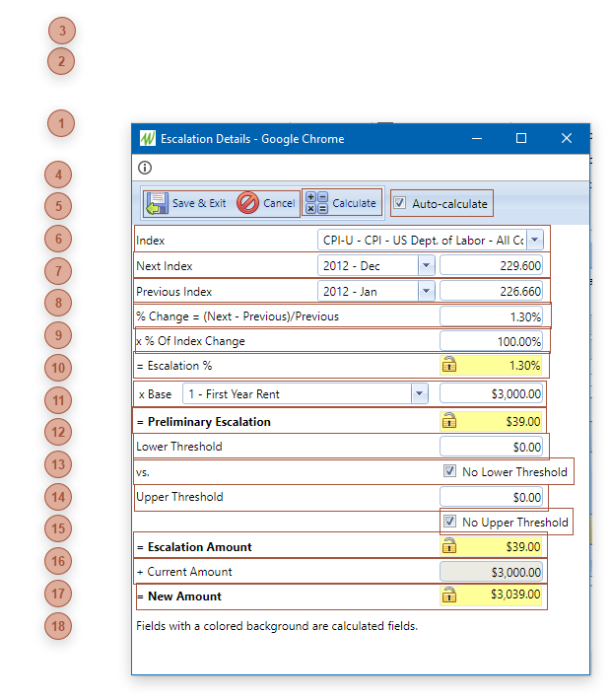
Task: Click the 'vs.' label
Action: (143, 472)
